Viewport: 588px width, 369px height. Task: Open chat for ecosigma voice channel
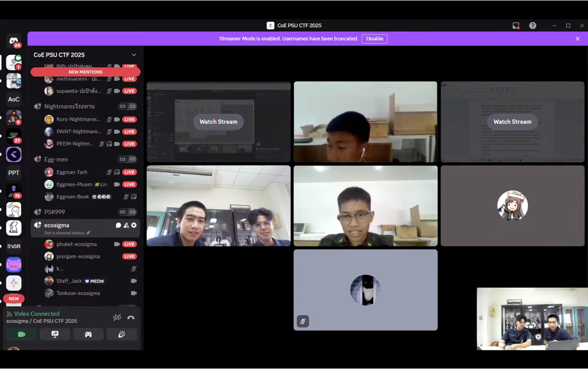pyautogui.click(x=118, y=225)
